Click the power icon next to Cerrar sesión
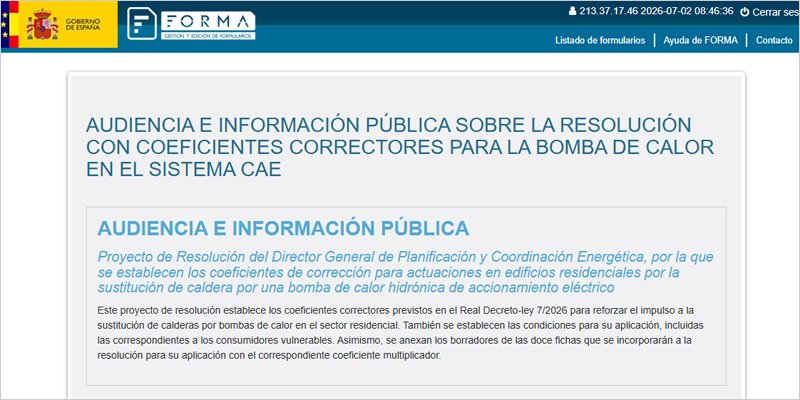800x400 pixels. [744, 12]
